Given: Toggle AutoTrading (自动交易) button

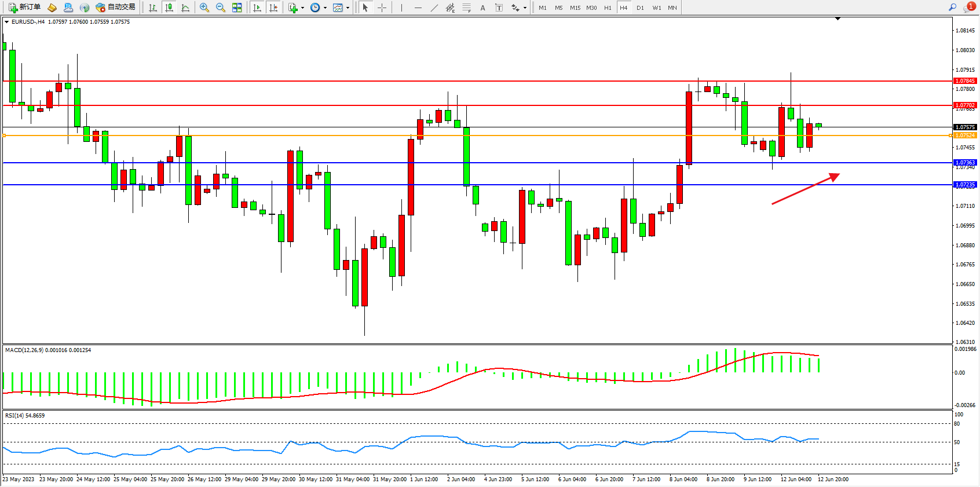Looking at the screenshot, I should point(115,8).
